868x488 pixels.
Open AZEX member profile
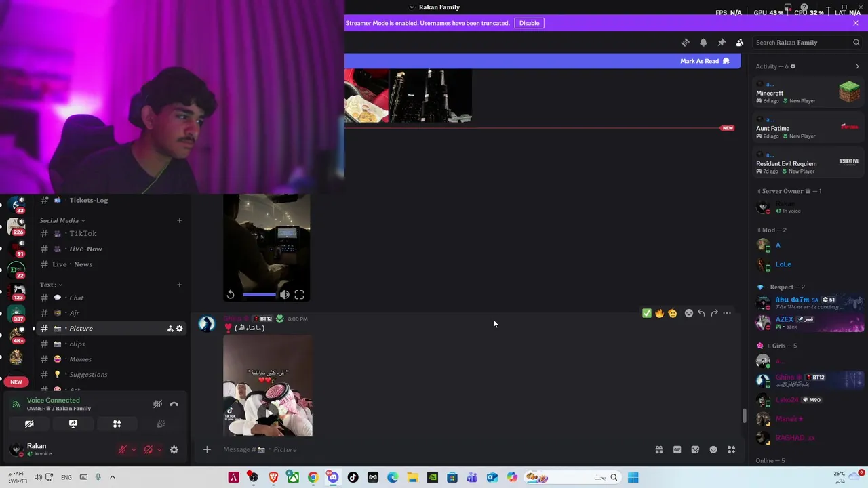(x=808, y=323)
